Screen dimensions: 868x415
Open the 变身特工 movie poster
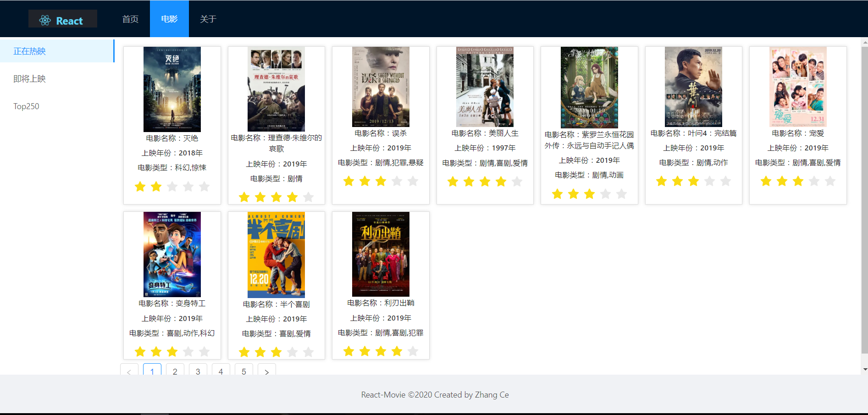(172, 255)
